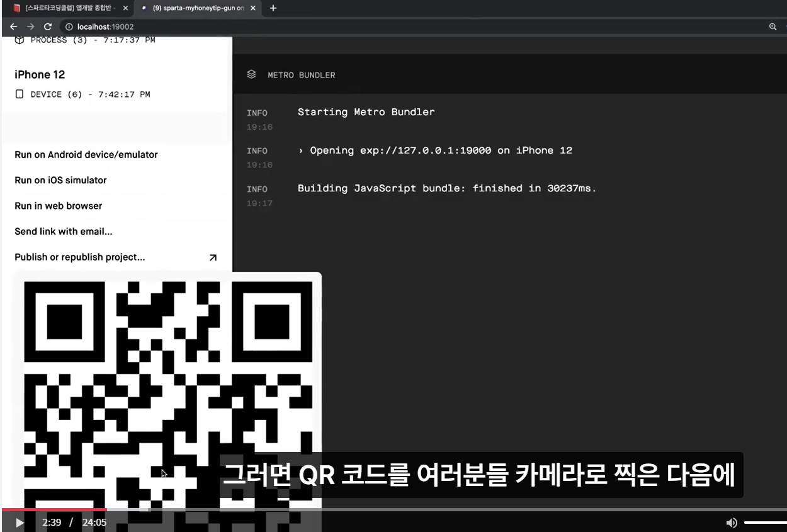
Task: Open a new browser tab with plus
Action: coord(273,8)
